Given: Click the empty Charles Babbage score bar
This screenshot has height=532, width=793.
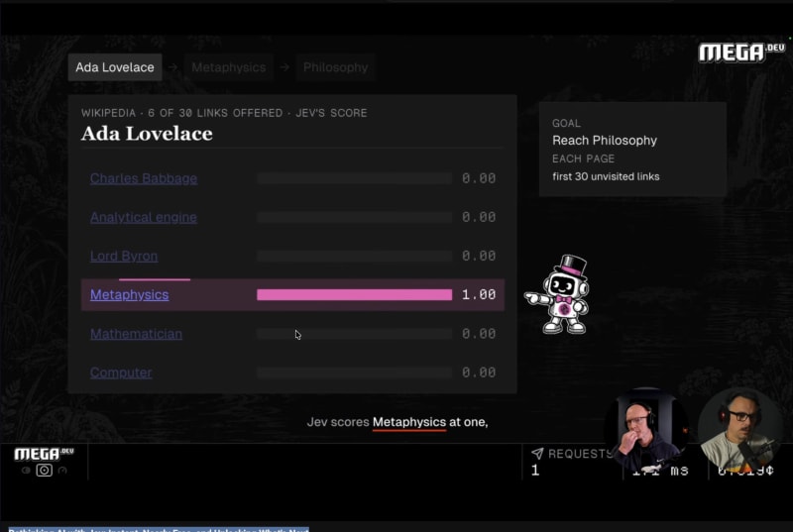Looking at the screenshot, I should [x=355, y=178].
